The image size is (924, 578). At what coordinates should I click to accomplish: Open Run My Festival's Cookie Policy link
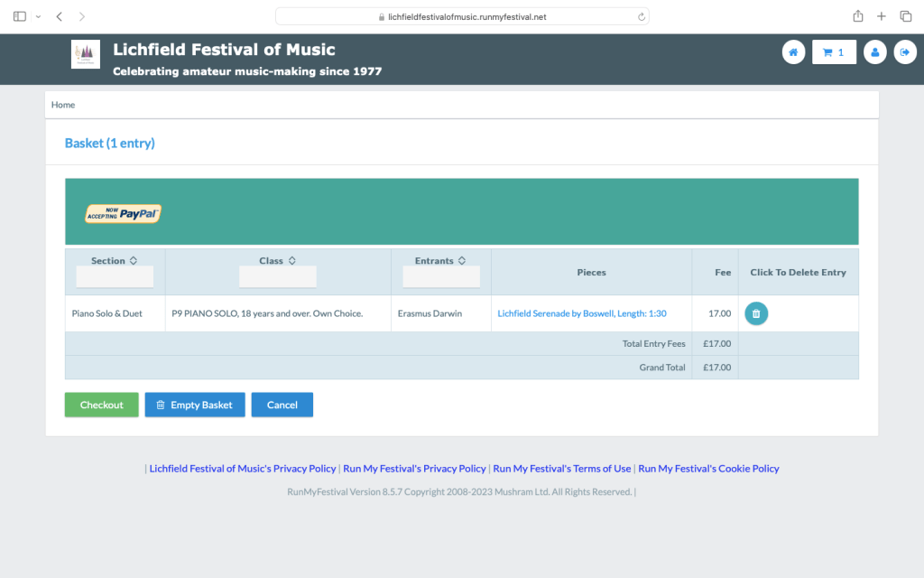coord(708,469)
